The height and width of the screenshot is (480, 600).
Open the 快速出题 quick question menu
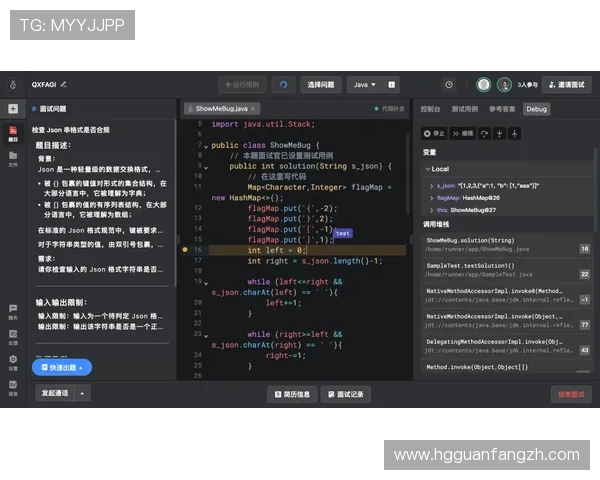point(62,367)
